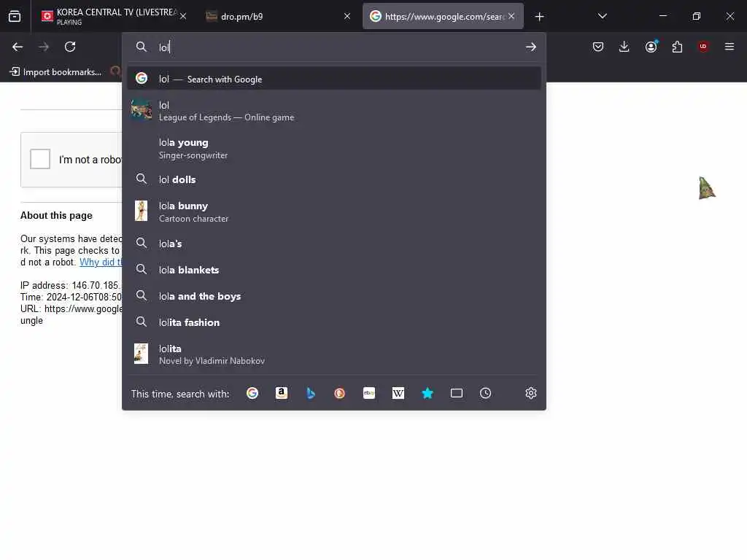Click the Go arrow in address bar
This screenshot has width=747, height=560.
coord(531,47)
